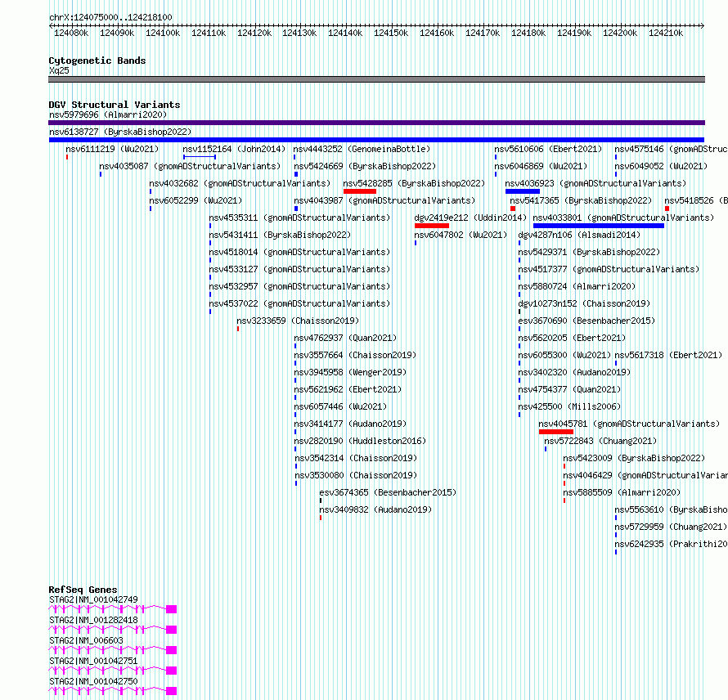The width and height of the screenshot is (728, 700).
Task: Click the STAG2|NM_001042750 gene label
Action: pyautogui.click(x=93, y=681)
